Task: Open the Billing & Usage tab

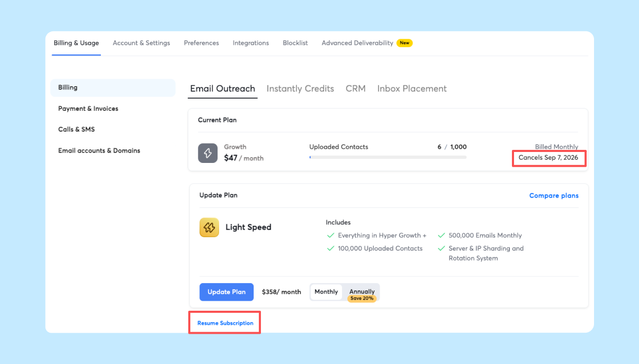Action: pos(76,43)
